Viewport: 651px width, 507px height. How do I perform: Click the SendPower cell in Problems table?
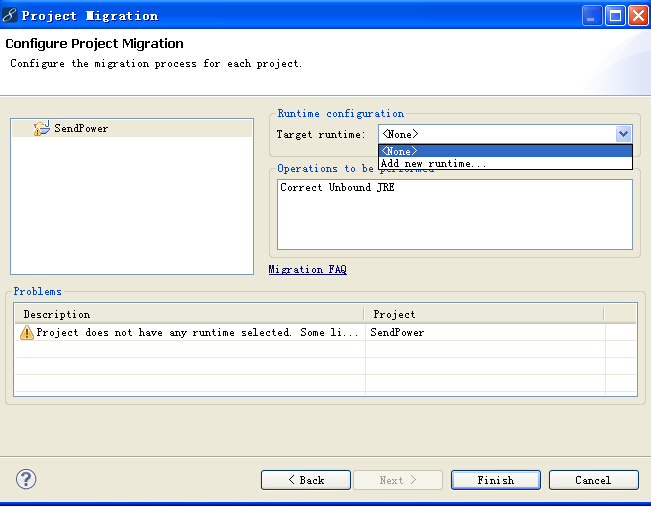(x=397, y=332)
